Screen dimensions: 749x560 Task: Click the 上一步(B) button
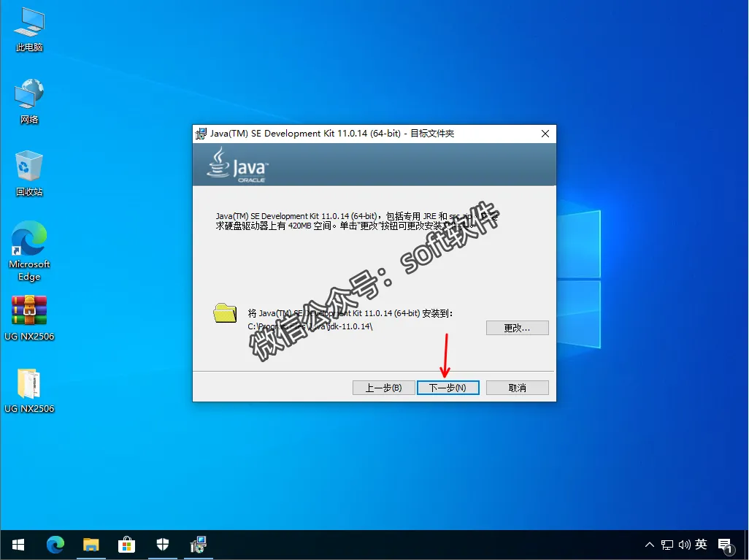[383, 388]
